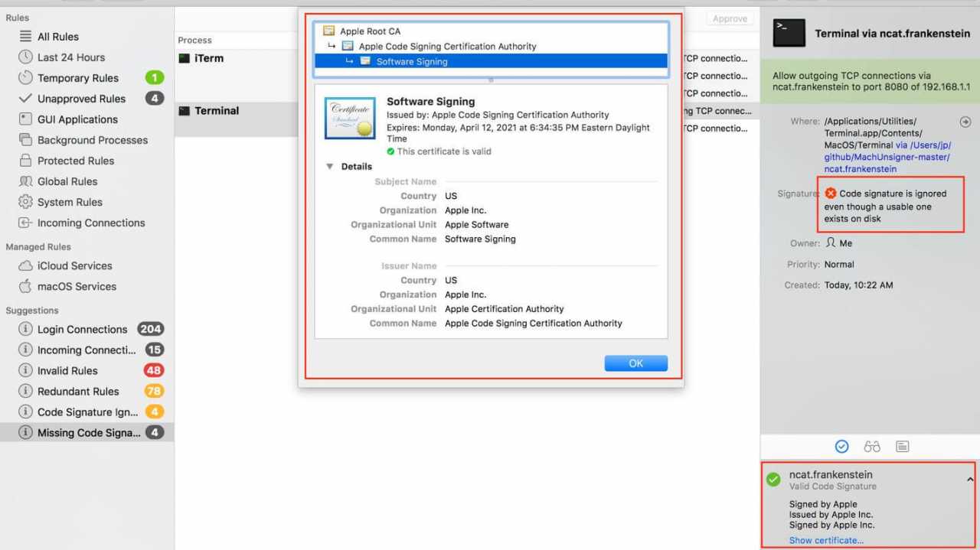Click the This certificate is valid status
This screenshot has height=550, width=980.
[439, 151]
